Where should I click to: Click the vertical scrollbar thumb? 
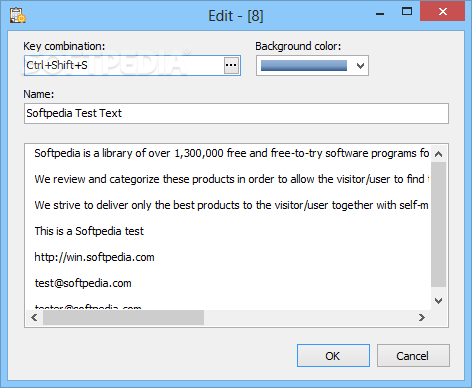coord(439,224)
